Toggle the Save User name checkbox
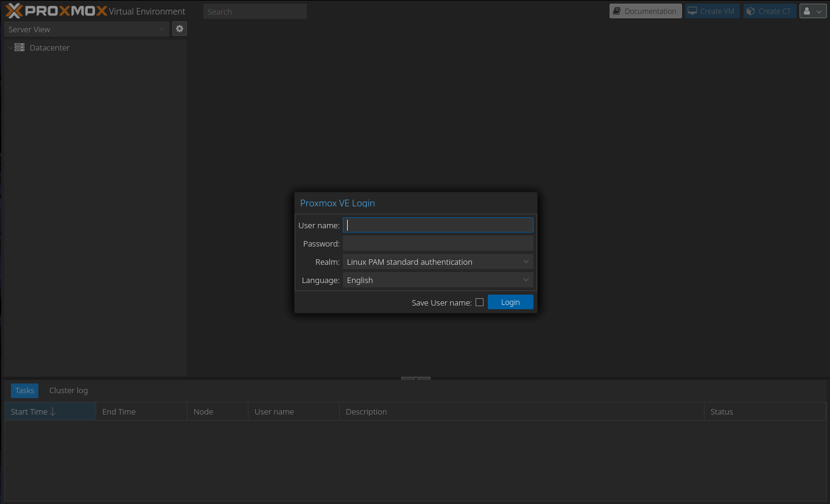The image size is (830, 504). 479,302
